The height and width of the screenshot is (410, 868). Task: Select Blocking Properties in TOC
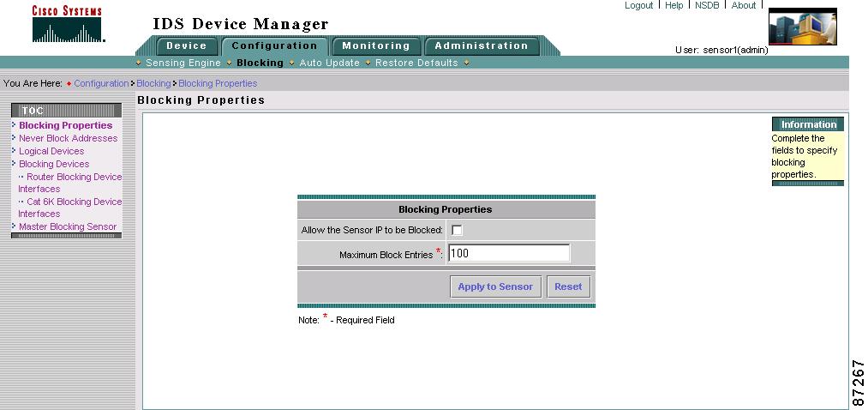point(65,125)
